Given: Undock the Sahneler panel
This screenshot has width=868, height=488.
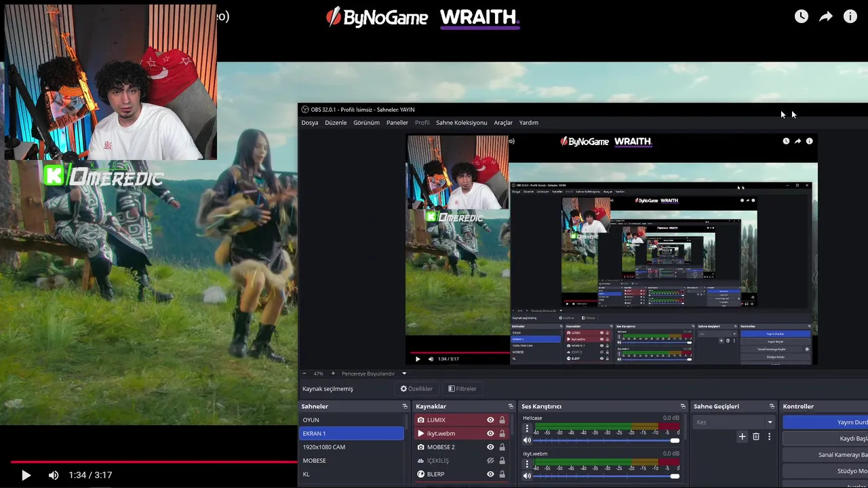Looking at the screenshot, I should click(405, 407).
